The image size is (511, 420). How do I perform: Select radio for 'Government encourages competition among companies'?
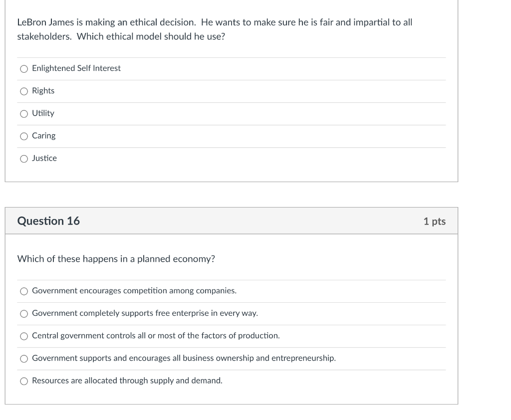[24, 291]
